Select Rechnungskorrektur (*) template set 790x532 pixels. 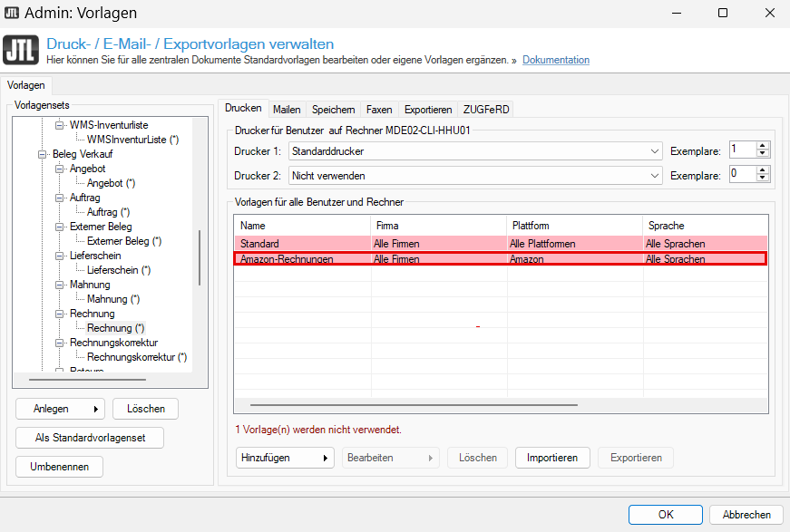(137, 357)
